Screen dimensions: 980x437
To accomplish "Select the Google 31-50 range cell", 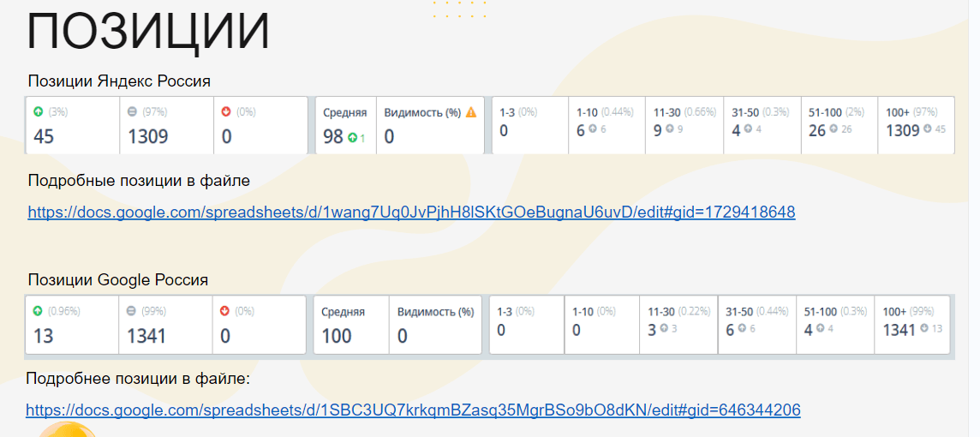I will (757, 325).
